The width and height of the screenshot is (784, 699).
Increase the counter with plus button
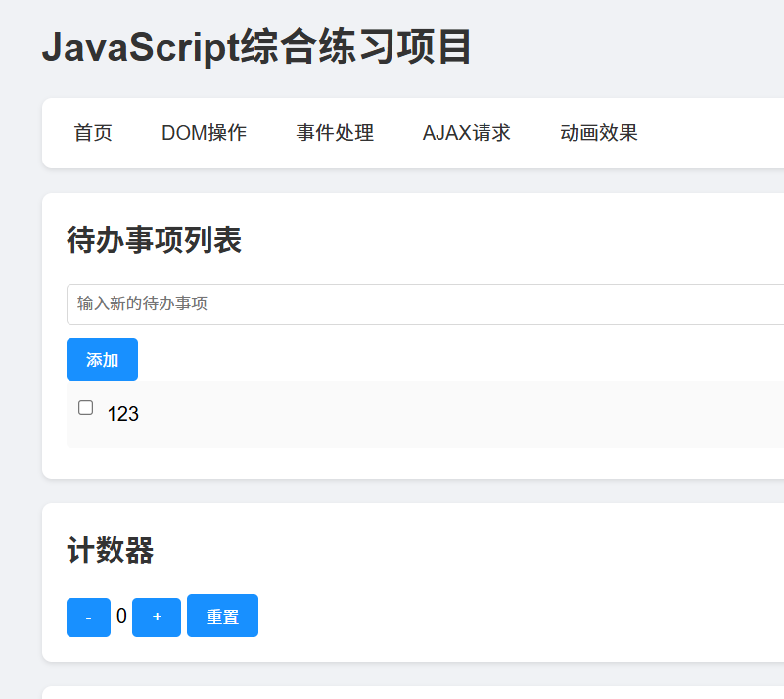(x=157, y=618)
